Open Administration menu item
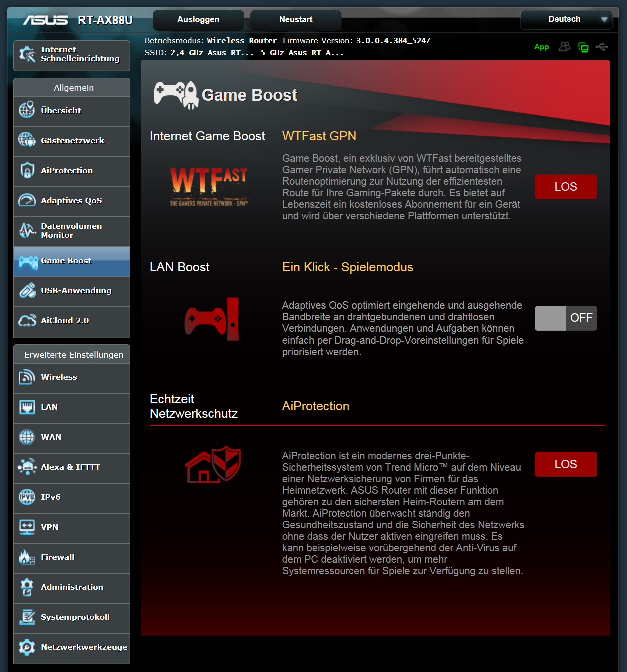 [x=72, y=588]
